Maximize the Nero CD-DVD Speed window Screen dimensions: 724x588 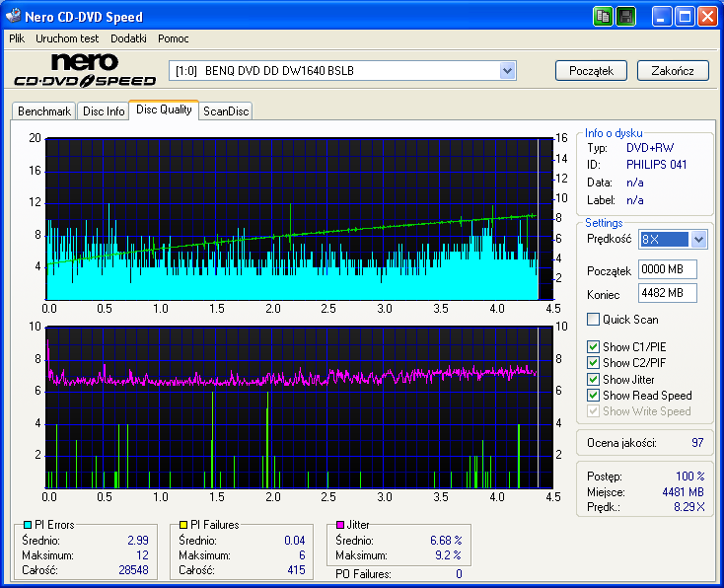coord(685,17)
